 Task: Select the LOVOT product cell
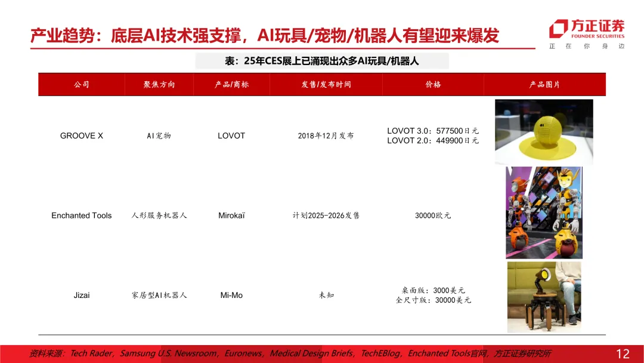pyautogui.click(x=231, y=136)
